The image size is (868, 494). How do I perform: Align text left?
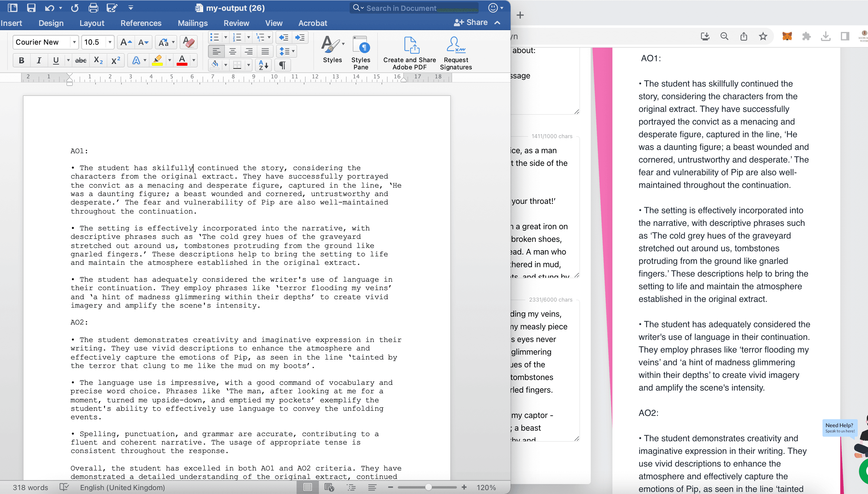click(216, 51)
